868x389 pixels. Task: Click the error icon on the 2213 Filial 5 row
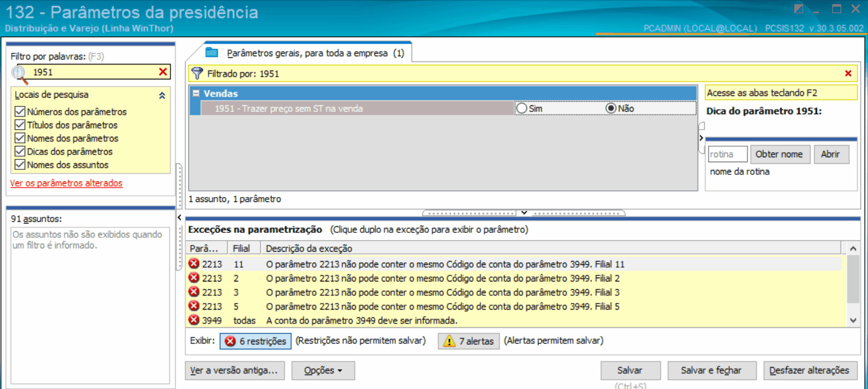tap(194, 306)
